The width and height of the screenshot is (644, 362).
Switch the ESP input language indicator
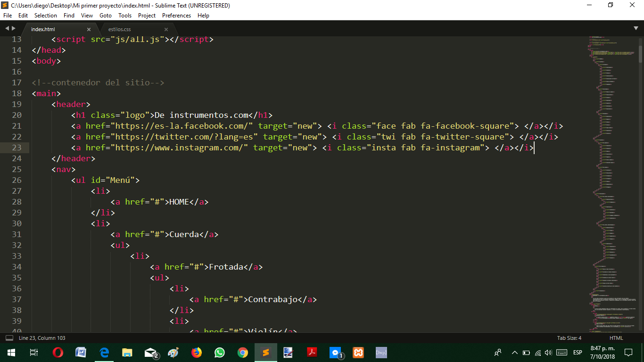point(578,353)
